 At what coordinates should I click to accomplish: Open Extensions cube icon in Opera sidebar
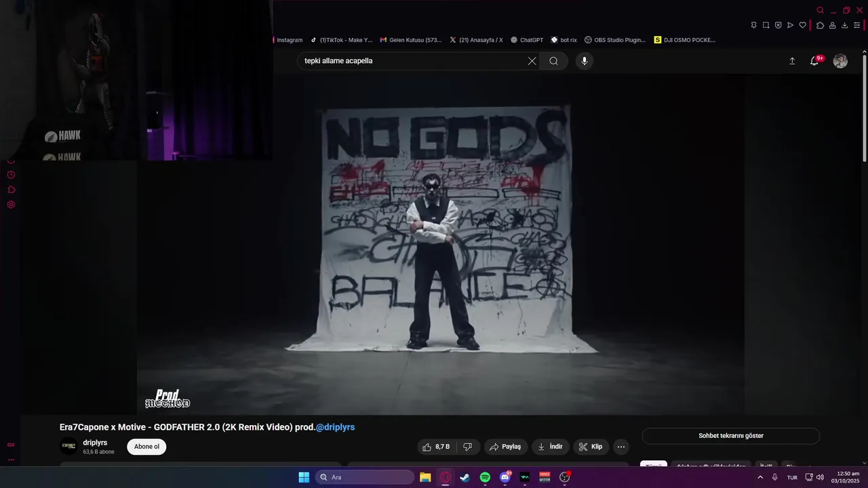(11, 190)
